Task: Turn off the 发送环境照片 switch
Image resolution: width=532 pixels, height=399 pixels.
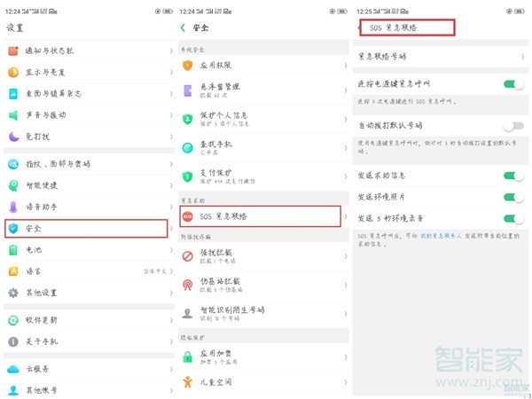Action: (x=512, y=197)
